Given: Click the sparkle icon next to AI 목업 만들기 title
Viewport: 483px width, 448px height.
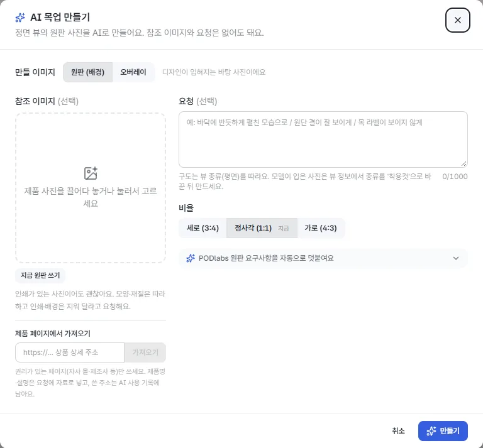Looking at the screenshot, I should [x=20, y=18].
